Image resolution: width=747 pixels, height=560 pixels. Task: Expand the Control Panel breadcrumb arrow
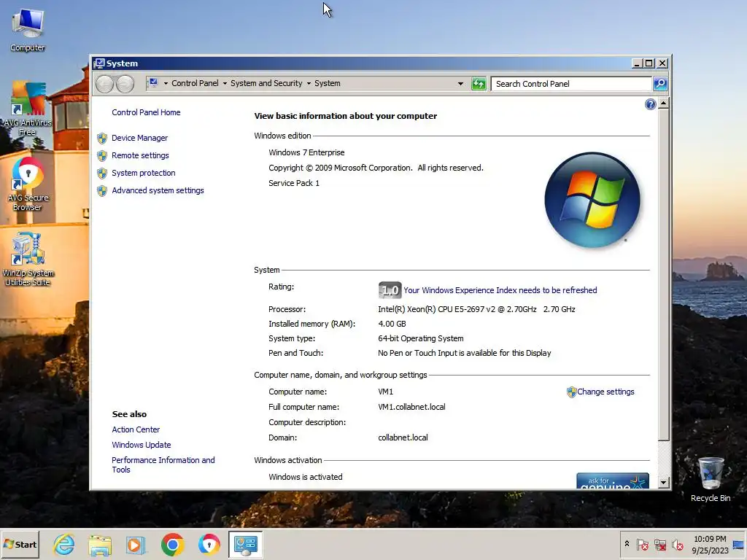(225, 84)
